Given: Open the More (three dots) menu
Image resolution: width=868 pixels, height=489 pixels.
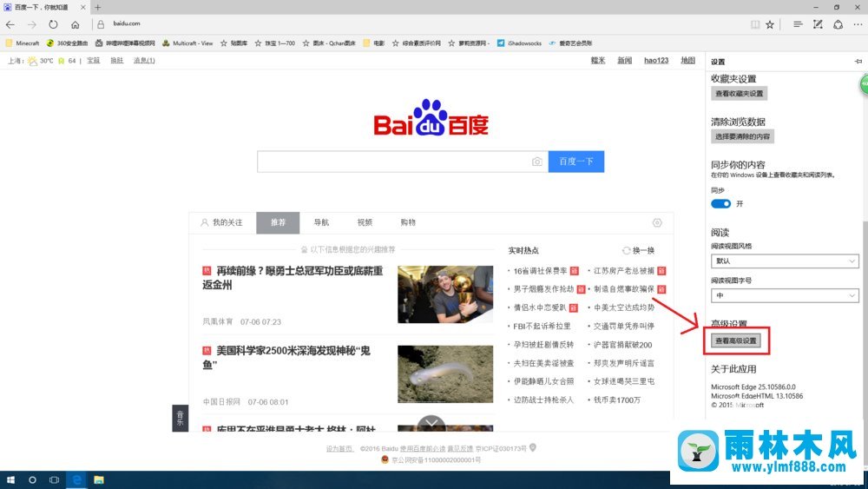Looking at the screenshot, I should 858,24.
